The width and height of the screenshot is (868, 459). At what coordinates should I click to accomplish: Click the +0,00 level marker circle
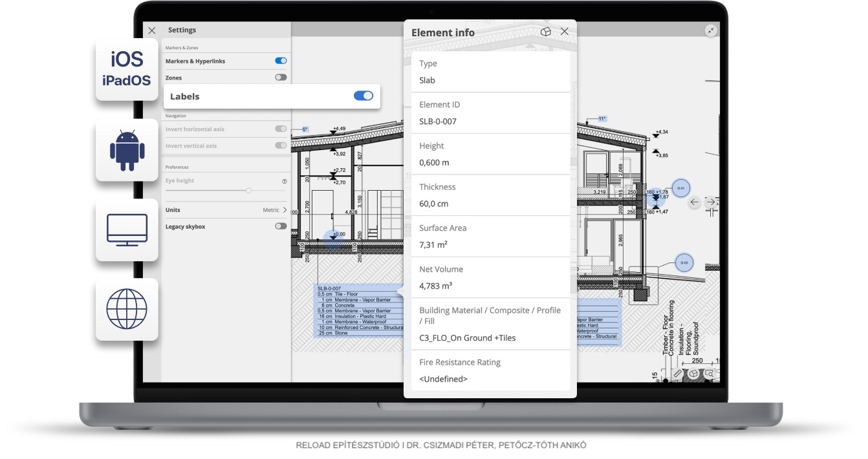coord(334,239)
